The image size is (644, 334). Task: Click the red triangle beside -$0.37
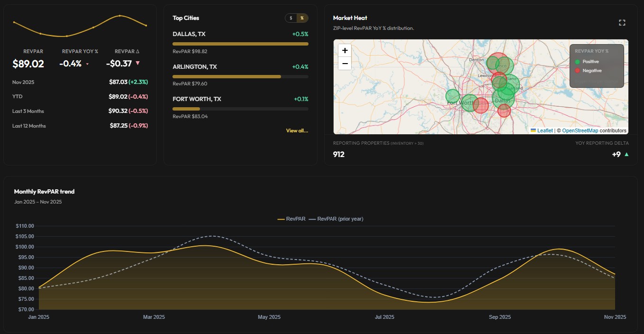pos(137,63)
